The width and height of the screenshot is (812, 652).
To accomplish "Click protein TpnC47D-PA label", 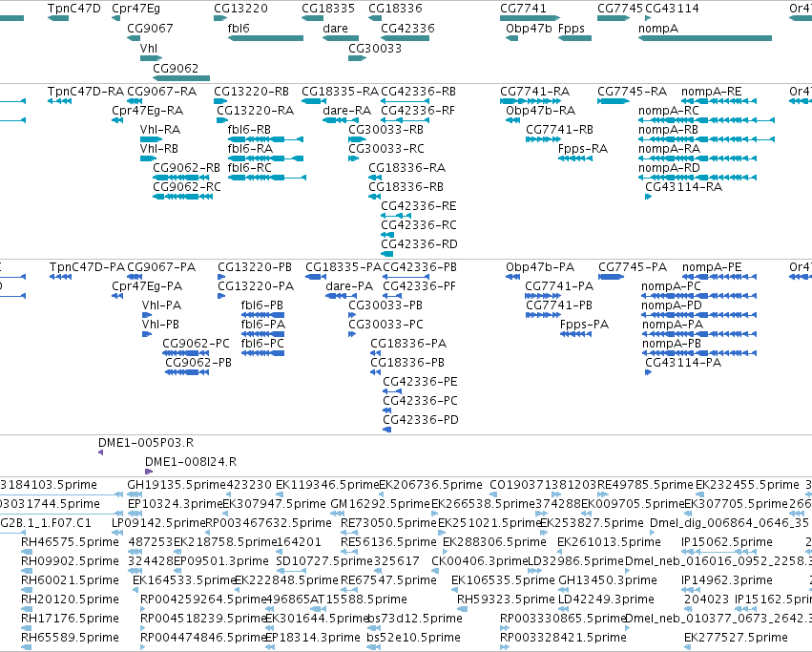I will [x=87, y=267].
